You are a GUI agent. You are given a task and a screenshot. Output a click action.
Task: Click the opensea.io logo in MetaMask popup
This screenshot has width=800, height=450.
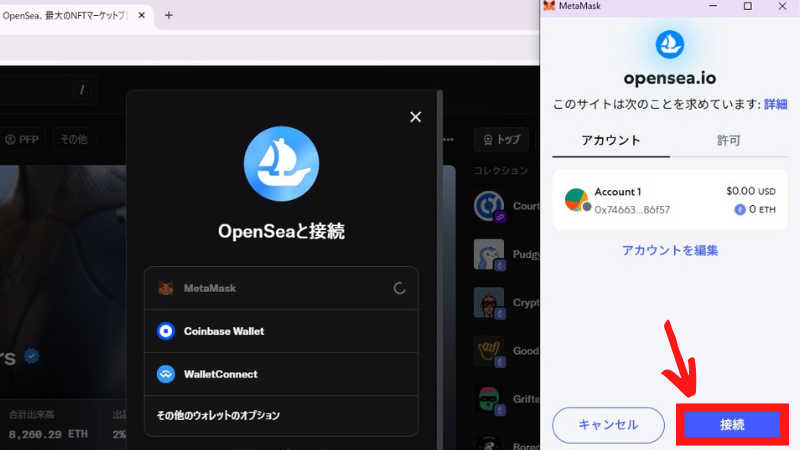[x=670, y=44]
